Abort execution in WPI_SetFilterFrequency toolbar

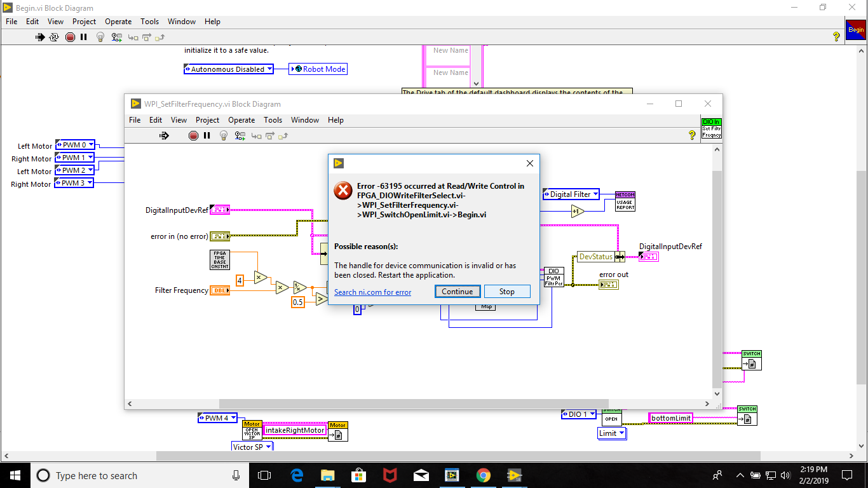(x=193, y=135)
